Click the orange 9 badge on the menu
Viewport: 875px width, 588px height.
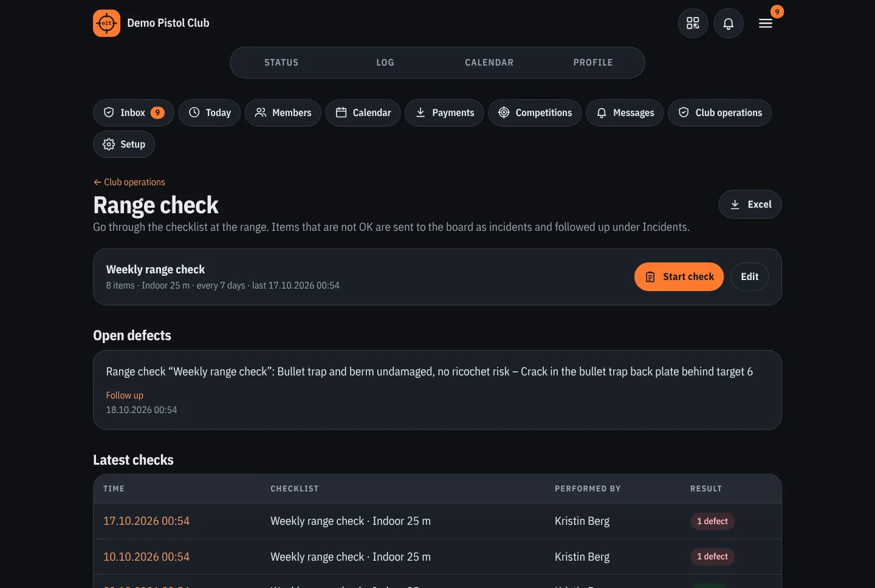click(777, 12)
